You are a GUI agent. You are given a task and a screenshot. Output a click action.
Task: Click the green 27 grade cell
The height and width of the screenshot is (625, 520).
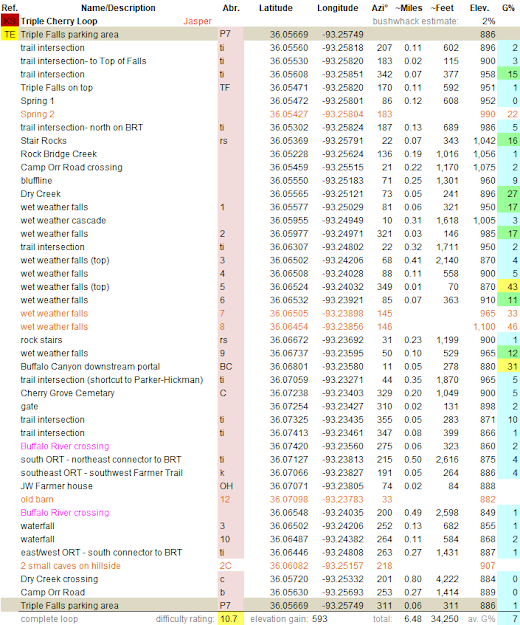[x=507, y=194]
